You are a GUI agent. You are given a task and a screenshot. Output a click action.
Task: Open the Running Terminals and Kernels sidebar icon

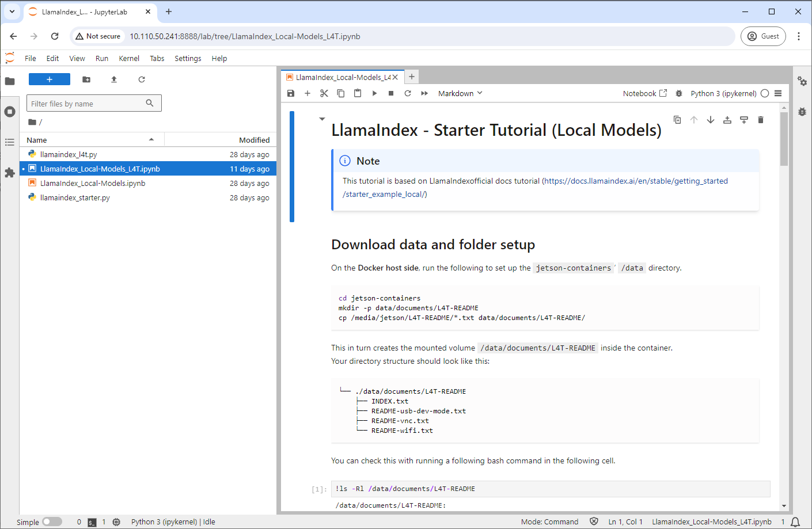pos(10,112)
